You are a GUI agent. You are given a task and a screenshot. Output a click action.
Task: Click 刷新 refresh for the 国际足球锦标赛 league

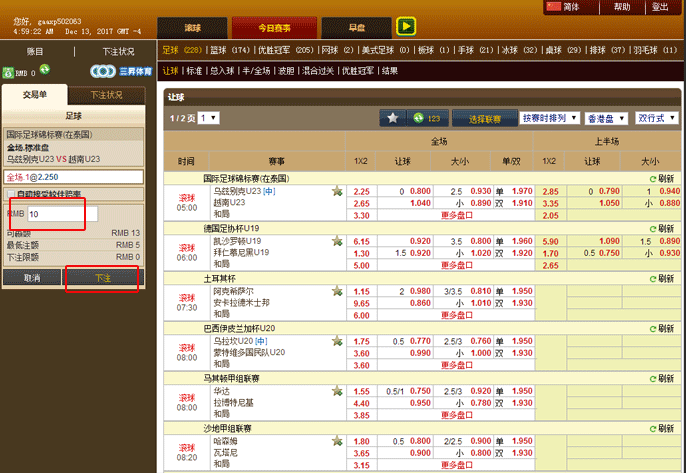coord(660,178)
